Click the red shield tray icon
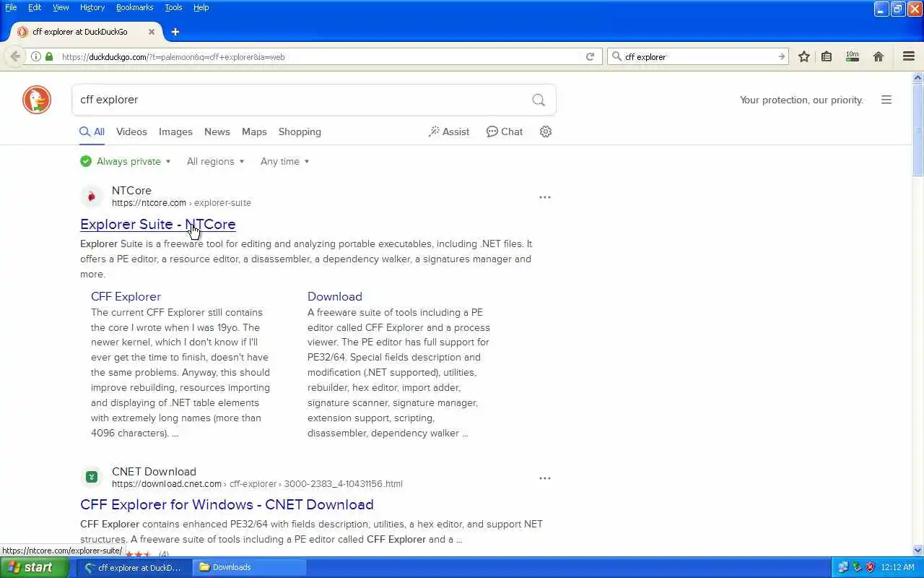Viewport: 924px width, 578px height. (870, 567)
